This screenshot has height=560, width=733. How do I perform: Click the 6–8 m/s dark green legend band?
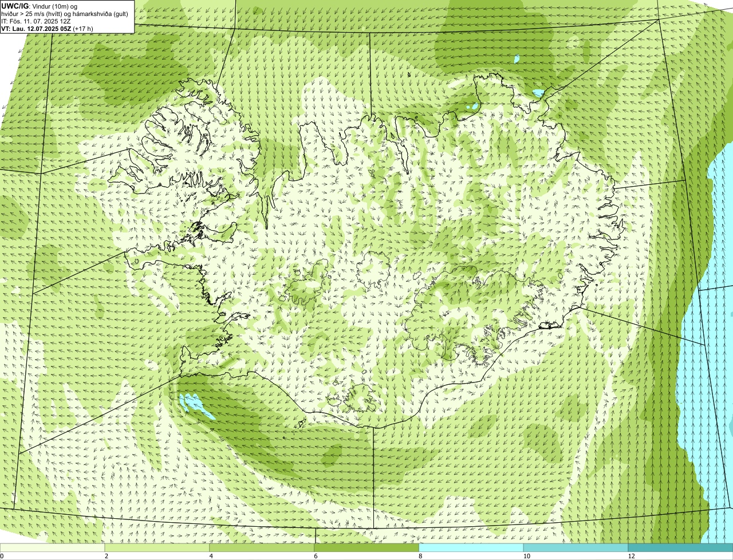(x=367, y=548)
